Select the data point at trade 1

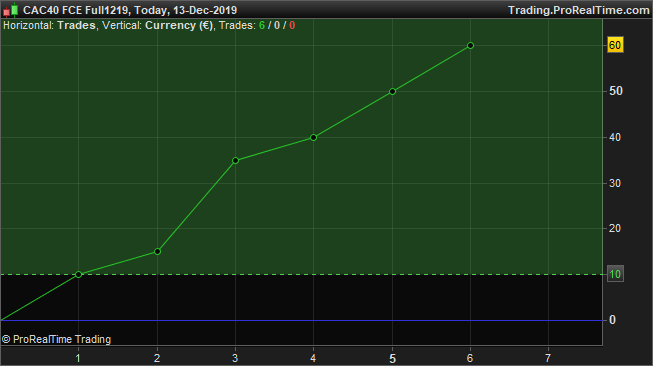(79, 274)
